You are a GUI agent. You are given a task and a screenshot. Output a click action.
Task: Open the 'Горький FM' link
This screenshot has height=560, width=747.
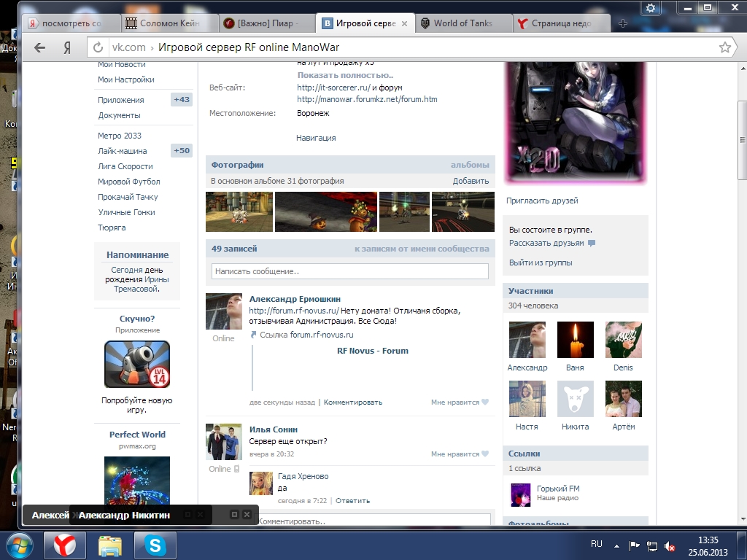pos(558,489)
